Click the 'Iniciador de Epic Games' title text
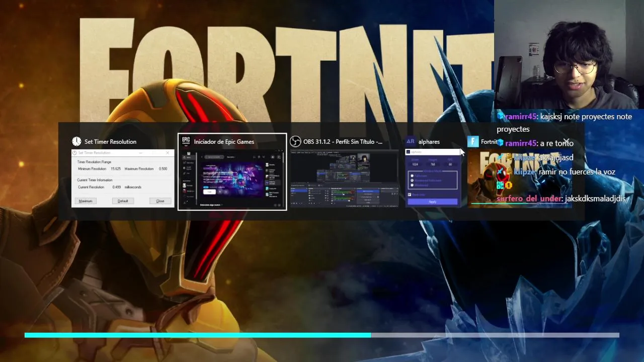The image size is (644, 362). (x=224, y=142)
